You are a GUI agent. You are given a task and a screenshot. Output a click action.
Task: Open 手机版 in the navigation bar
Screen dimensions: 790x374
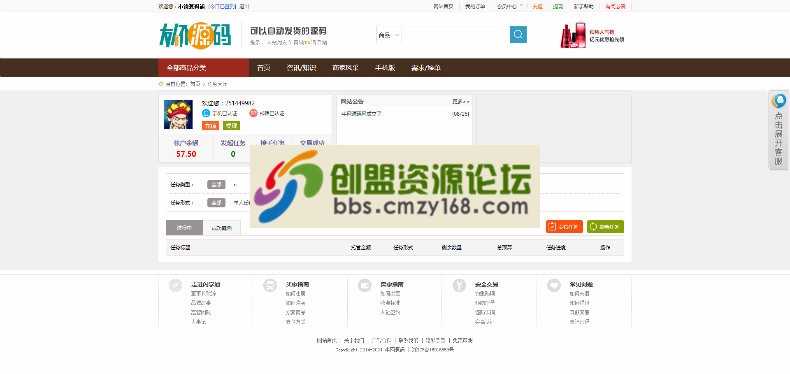385,68
